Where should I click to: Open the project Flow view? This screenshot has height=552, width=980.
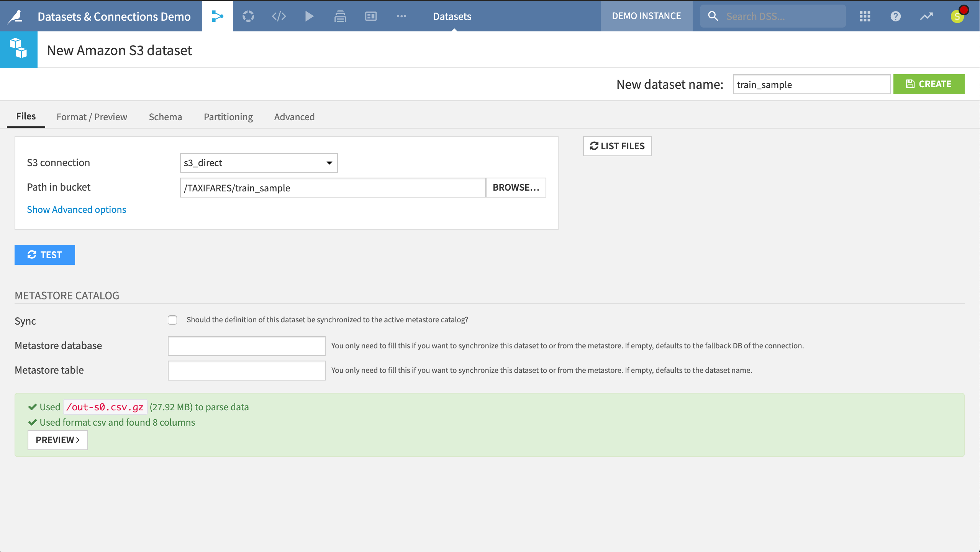point(217,16)
